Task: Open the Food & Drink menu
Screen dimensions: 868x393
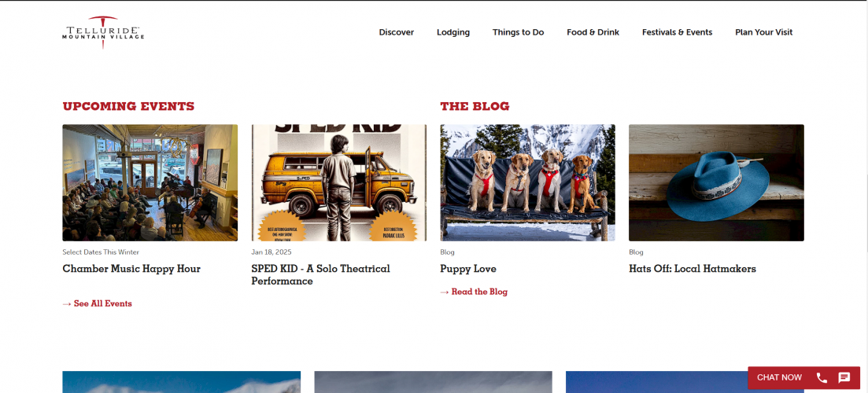Action: [x=593, y=32]
